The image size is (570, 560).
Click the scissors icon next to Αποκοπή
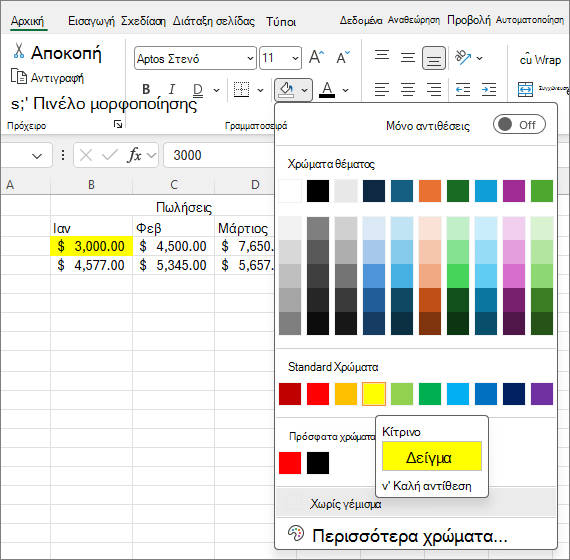click(x=19, y=51)
